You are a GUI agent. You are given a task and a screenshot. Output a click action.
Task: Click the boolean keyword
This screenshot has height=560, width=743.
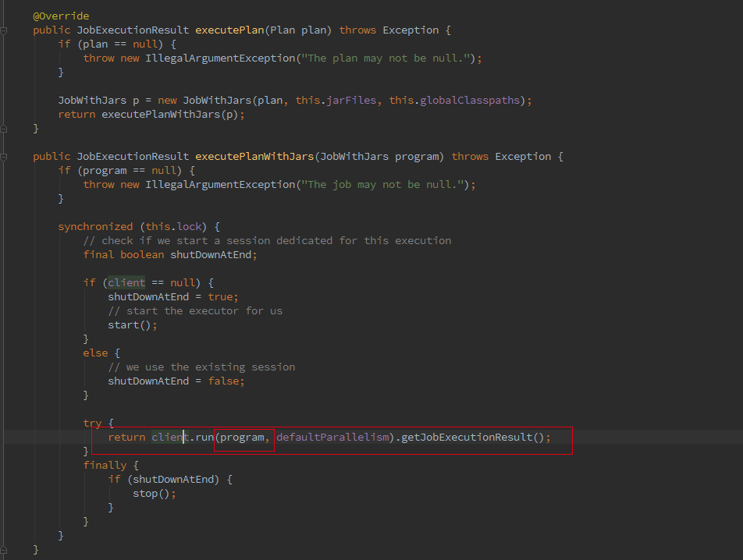(142, 255)
